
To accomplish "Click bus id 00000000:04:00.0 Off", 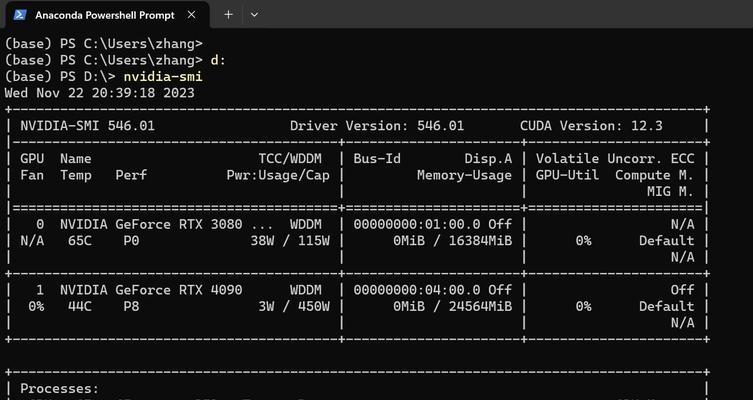I will (x=433, y=290).
